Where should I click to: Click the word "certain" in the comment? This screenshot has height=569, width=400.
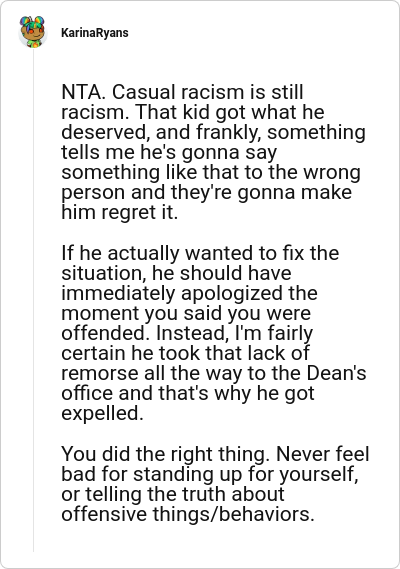[x=93, y=353]
